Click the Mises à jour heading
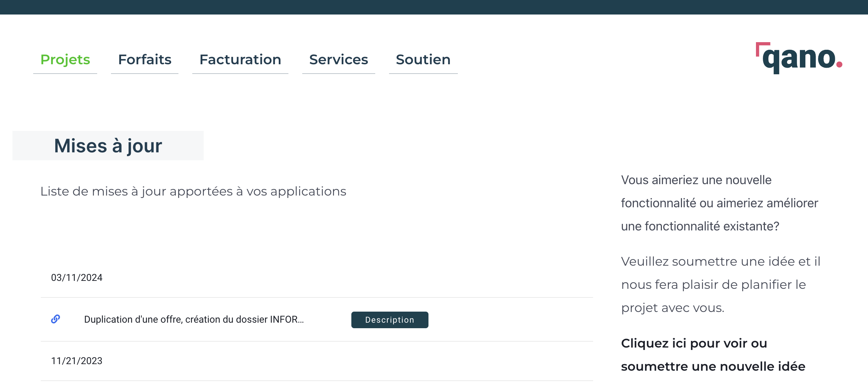 coord(108,145)
